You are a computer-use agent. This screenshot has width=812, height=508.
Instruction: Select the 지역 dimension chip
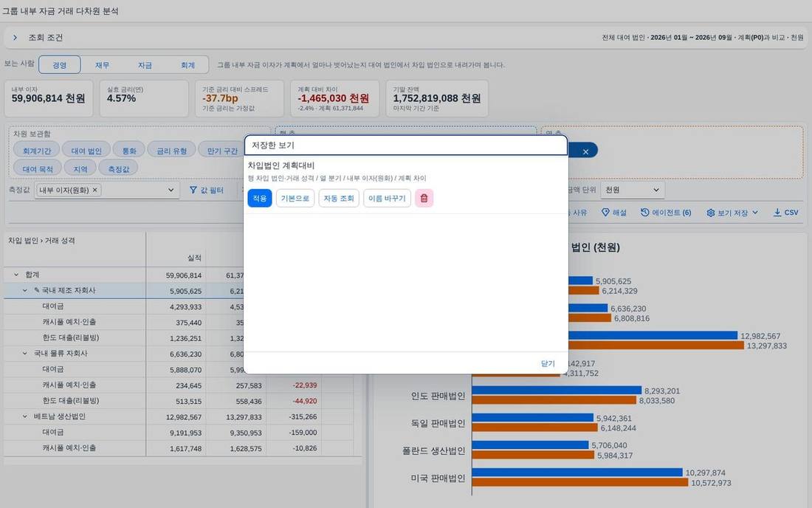[x=80, y=169]
